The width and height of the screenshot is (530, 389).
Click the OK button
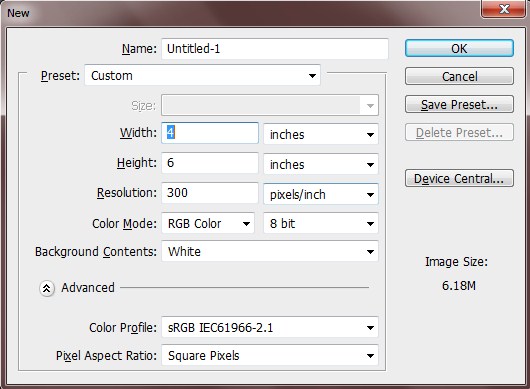click(x=459, y=48)
